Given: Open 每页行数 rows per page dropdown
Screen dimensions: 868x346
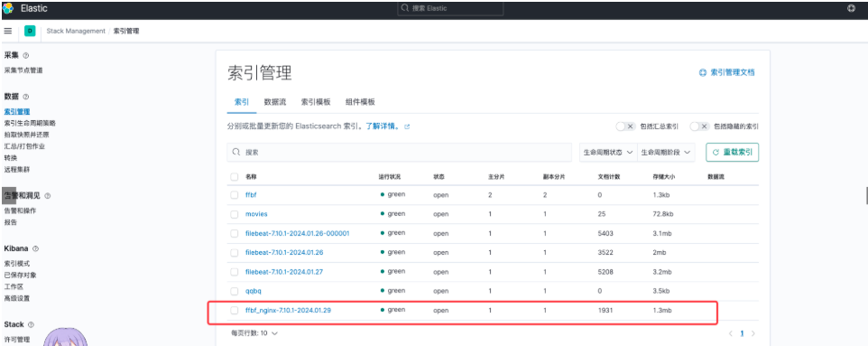Looking at the screenshot, I should point(254,333).
